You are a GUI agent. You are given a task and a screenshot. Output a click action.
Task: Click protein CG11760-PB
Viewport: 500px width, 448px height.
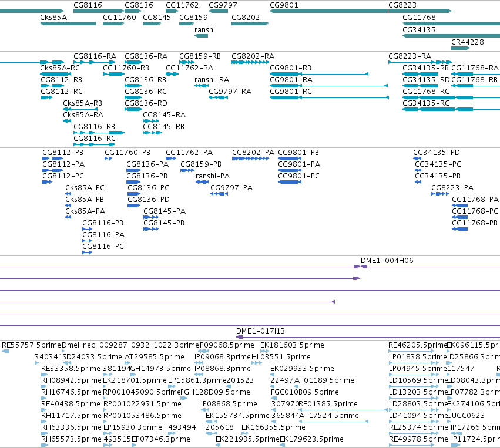pos(108,159)
